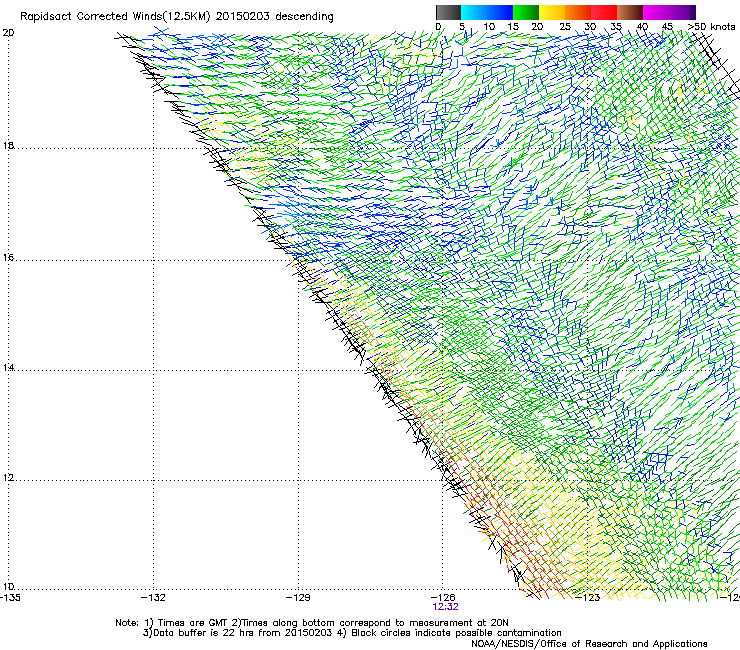Click the longitude label '-135'

point(9,598)
